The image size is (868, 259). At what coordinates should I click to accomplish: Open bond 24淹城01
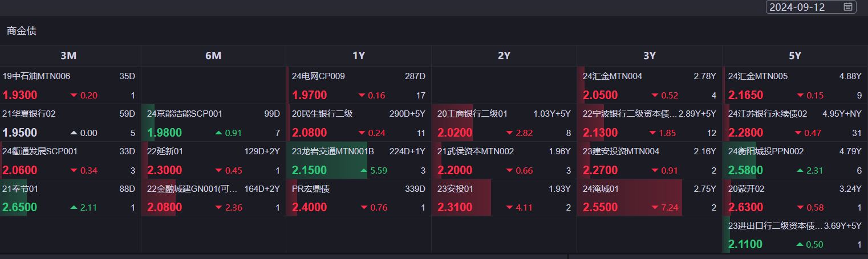click(601, 189)
